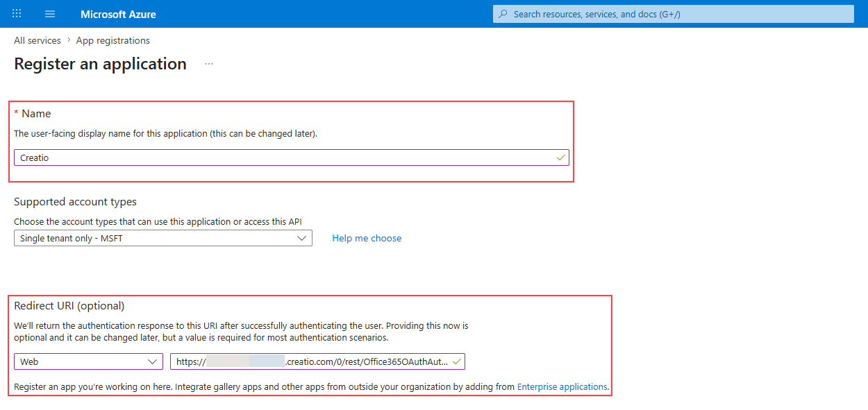This screenshot has height=410, width=868.
Task: Click 'Choose the account types' description text
Action: [x=158, y=221]
